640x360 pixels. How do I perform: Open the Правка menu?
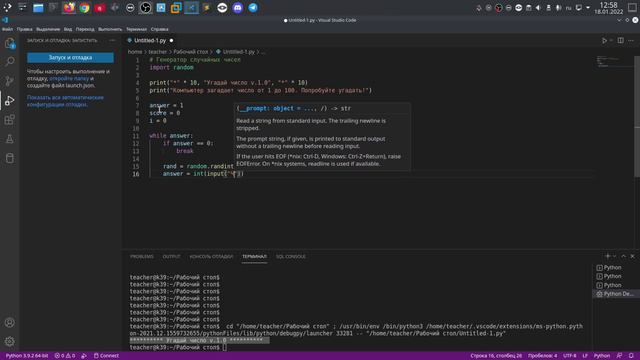pos(24,29)
